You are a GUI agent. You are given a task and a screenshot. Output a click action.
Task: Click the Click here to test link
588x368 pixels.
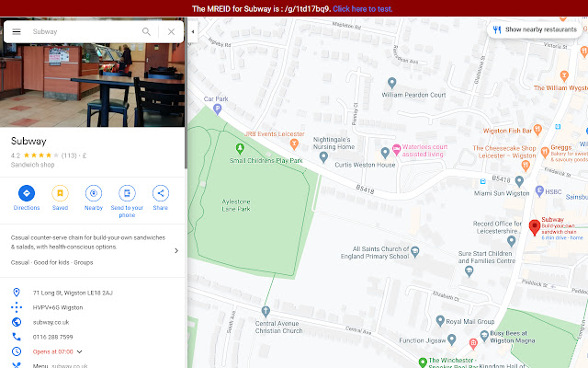point(363,8)
